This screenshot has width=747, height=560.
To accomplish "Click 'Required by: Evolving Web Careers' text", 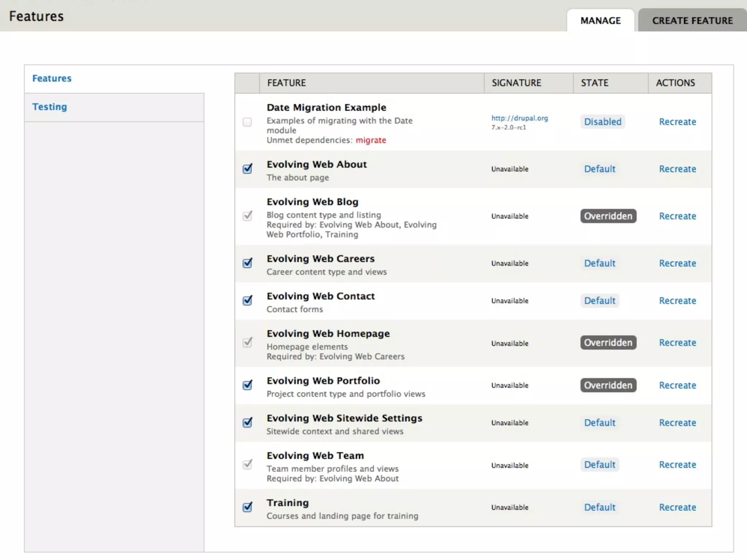I will click(336, 357).
